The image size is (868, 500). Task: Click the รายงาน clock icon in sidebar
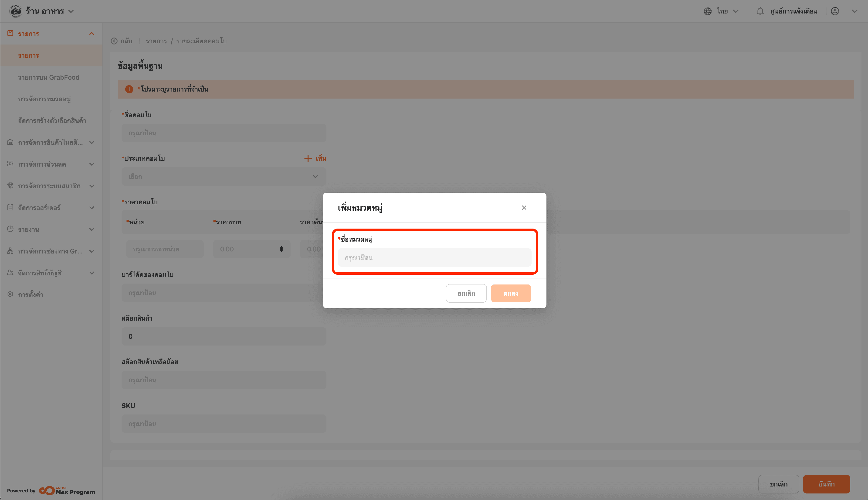tap(10, 229)
